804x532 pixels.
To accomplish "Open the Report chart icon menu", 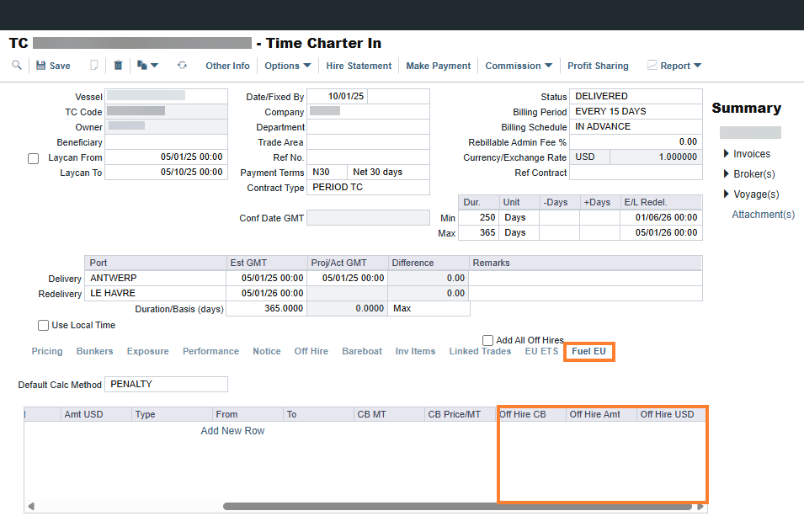I will pyautogui.click(x=674, y=66).
